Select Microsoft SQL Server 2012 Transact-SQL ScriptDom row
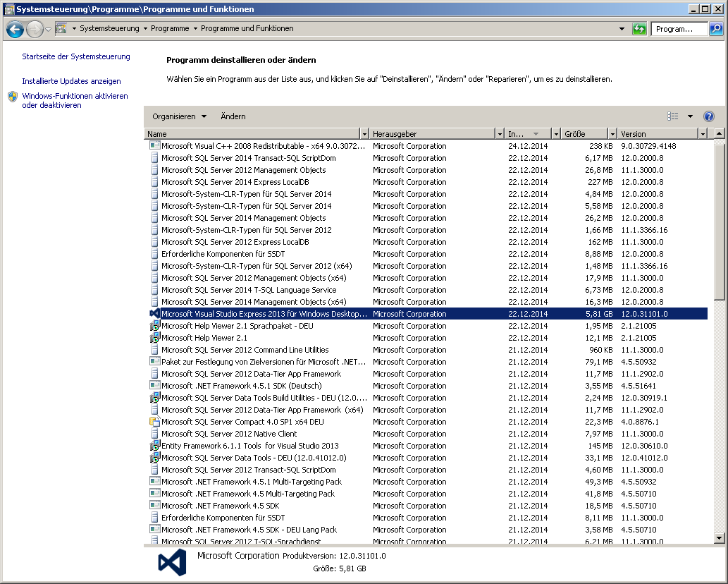 coord(428,470)
